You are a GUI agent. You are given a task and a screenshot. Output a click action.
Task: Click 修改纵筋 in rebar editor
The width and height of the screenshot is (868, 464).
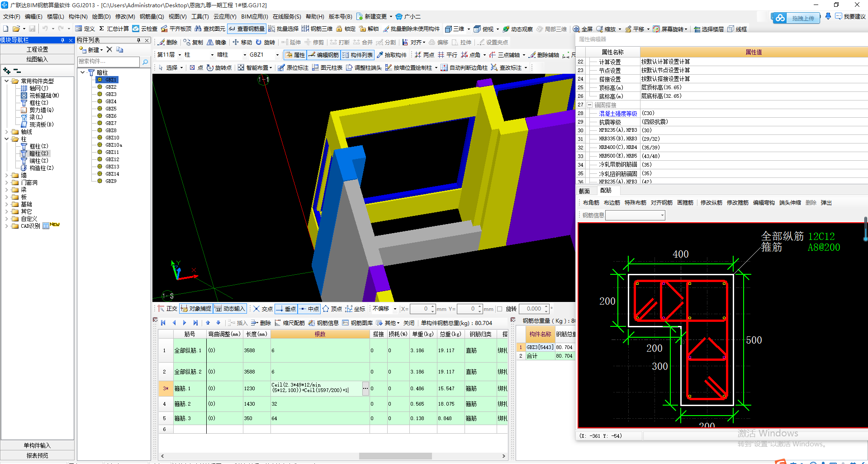point(711,203)
